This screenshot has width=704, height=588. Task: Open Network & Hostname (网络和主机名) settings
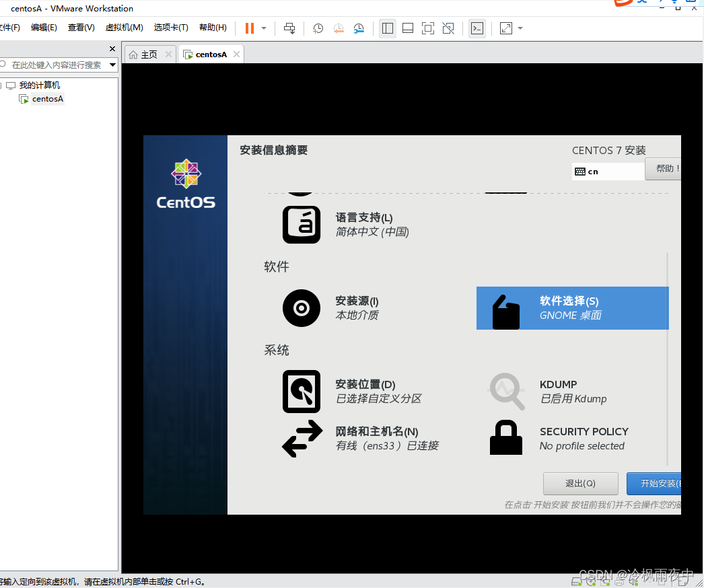pos(361,439)
